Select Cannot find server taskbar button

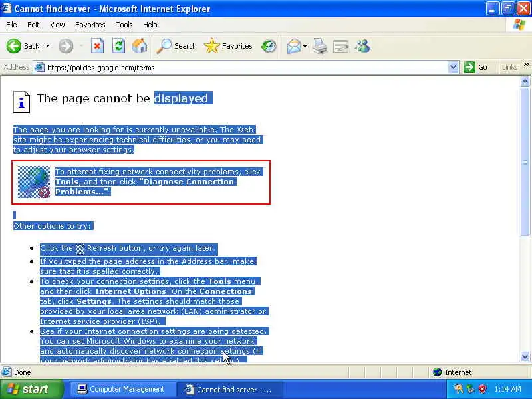coord(229,390)
